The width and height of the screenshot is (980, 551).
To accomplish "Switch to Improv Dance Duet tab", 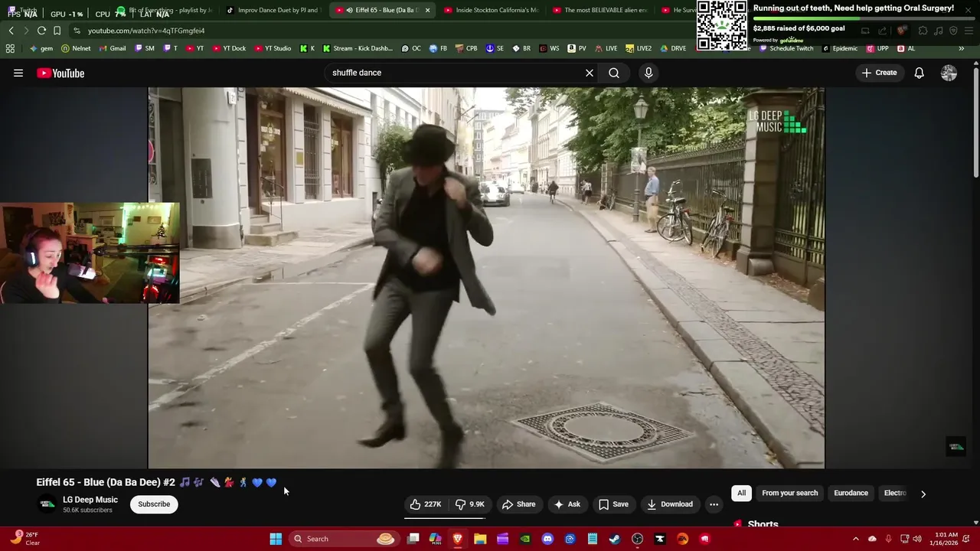I will (273, 10).
